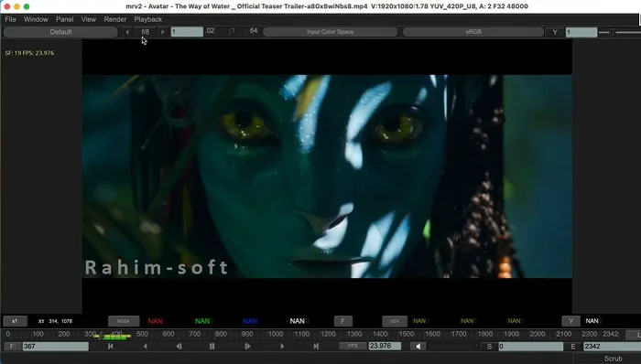This screenshot has height=364, width=641.
Task: Click the timeline at frame 2000
Action: pyautogui.click(x=538, y=335)
